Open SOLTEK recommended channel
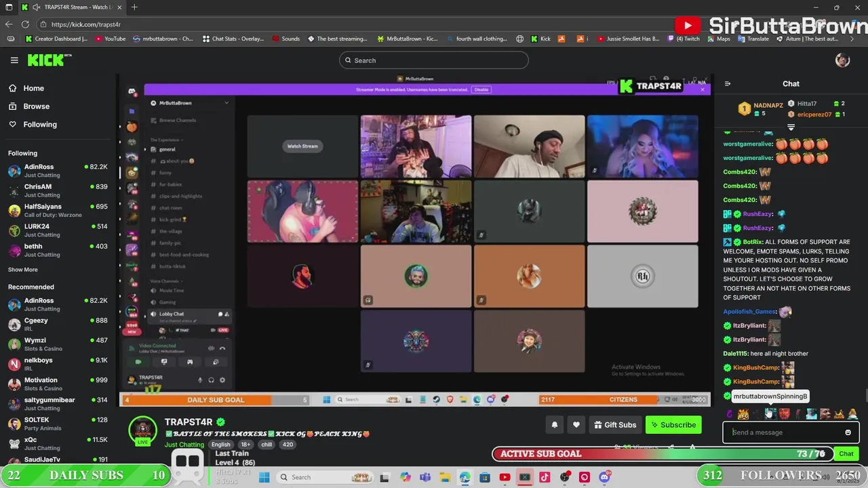Screen dimensions: 868x488 tap(58, 424)
